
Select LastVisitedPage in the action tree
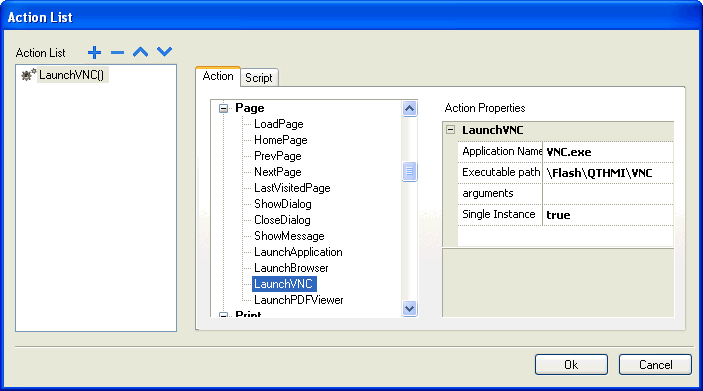(x=292, y=188)
